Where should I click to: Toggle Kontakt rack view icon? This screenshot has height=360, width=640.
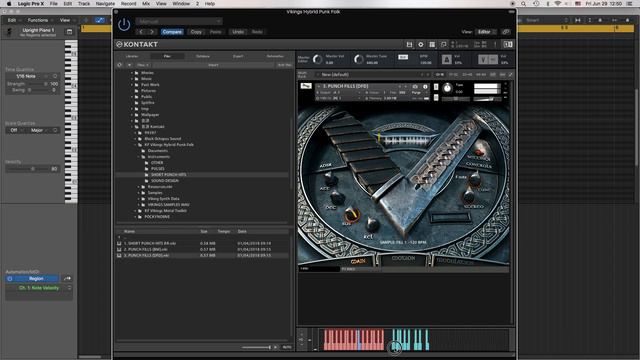[x=432, y=44]
